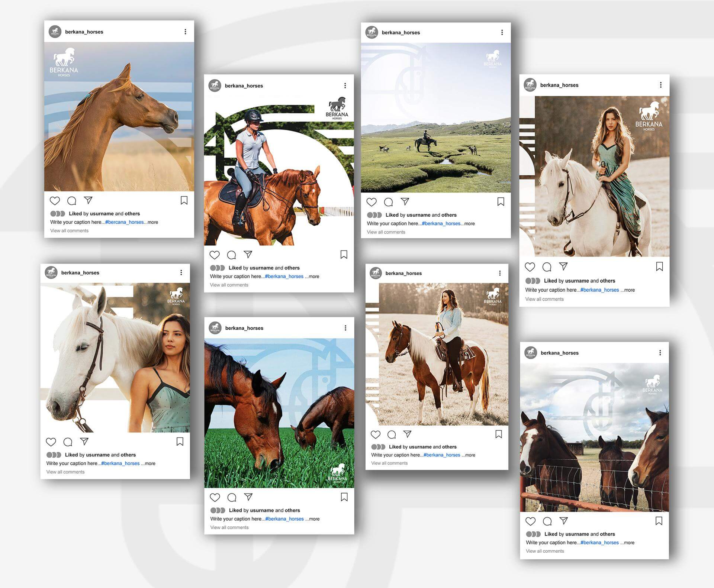Viewport: 714px width, 588px height.
Task: Open the grazing horses photo
Action: (x=279, y=413)
